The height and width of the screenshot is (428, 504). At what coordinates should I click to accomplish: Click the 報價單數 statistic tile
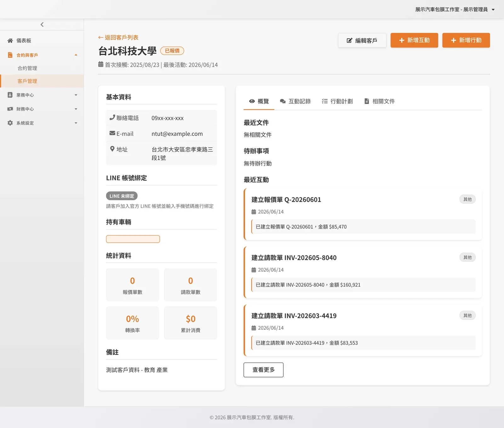coord(132,285)
